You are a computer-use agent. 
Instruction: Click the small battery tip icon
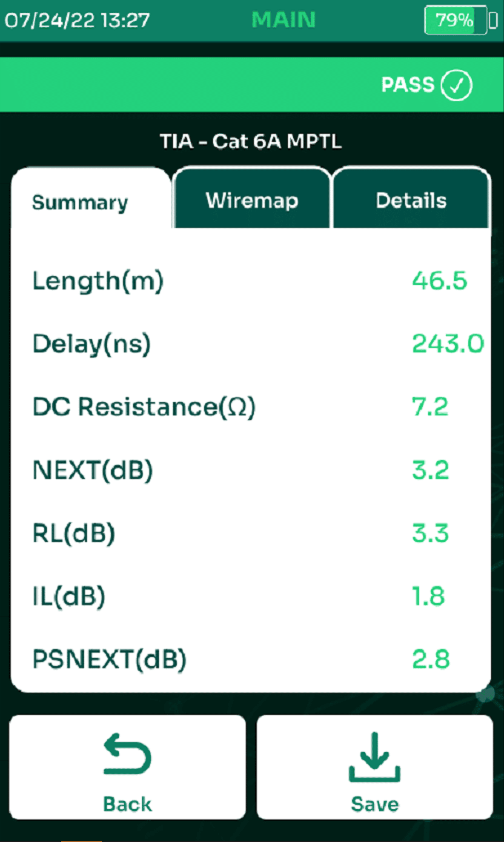493,20
